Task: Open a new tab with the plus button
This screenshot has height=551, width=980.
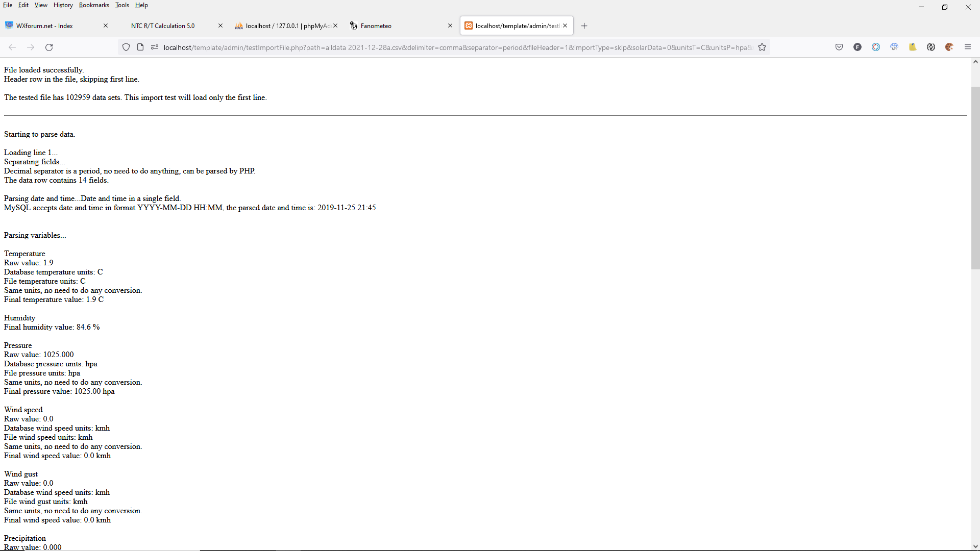Action: (584, 26)
